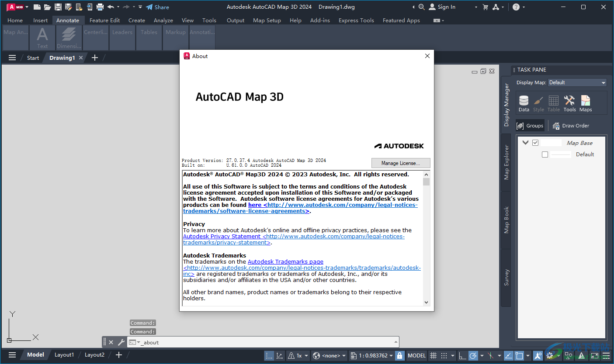This screenshot has height=364, width=614.
Task: Toggle snap mode dotted grid icon
Action: click(x=444, y=355)
